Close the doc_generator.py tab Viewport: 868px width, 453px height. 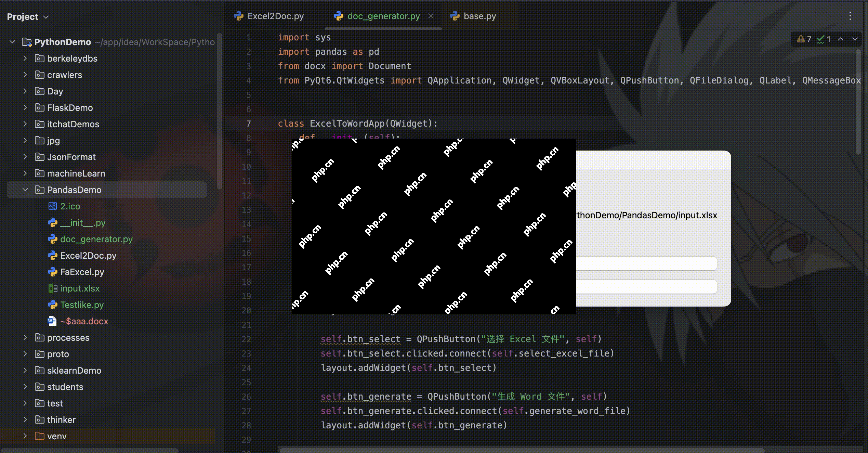click(431, 16)
